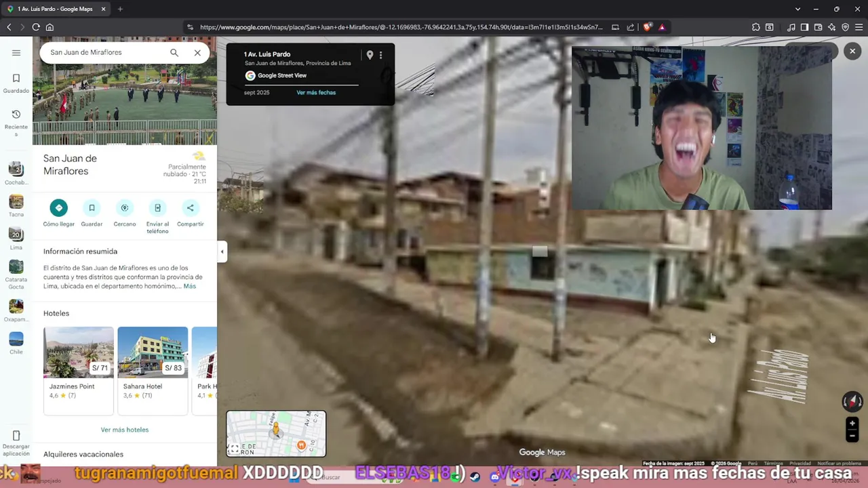This screenshot has height=488, width=868.
Task: Click Brave Rewards triangle icon
Action: coord(662,27)
